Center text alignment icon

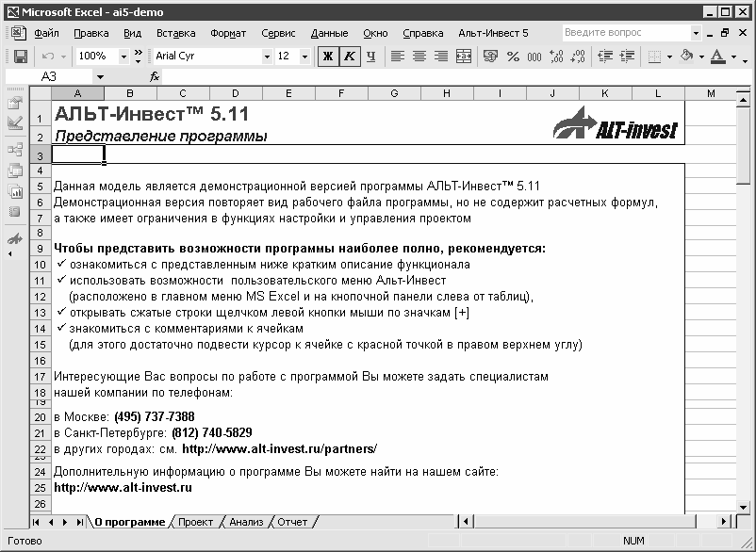[x=419, y=57]
